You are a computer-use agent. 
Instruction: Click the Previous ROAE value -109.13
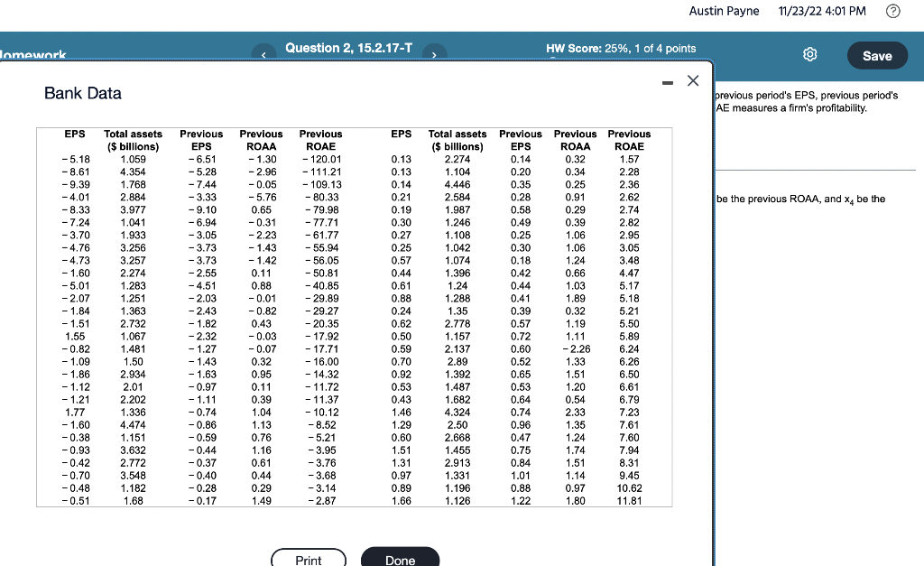pyautogui.click(x=322, y=184)
